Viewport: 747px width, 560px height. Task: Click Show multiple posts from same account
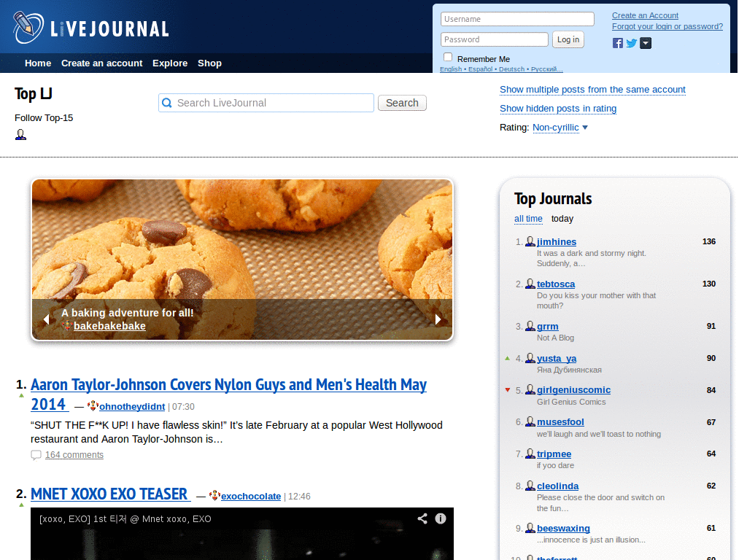click(x=592, y=90)
